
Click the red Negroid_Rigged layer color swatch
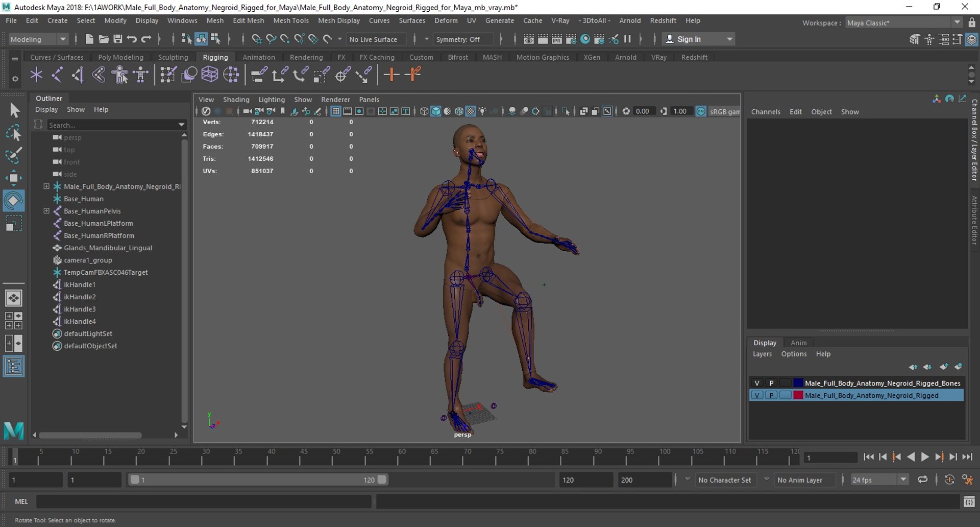(798, 395)
